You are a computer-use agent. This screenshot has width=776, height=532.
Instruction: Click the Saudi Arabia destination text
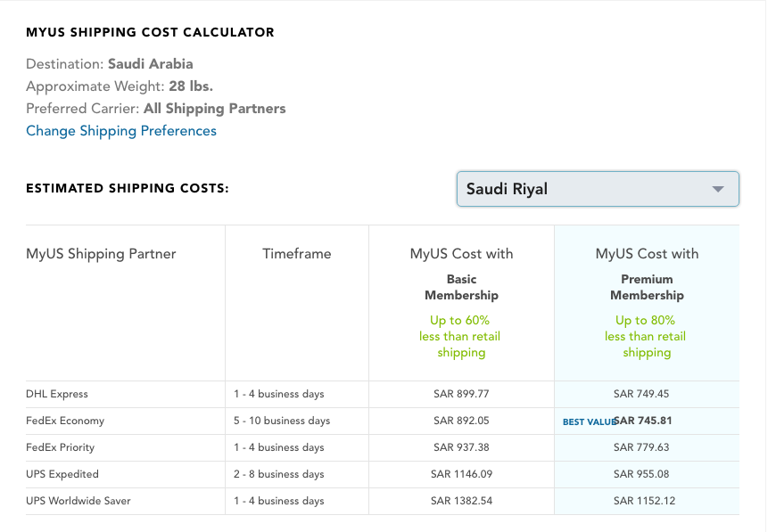click(x=150, y=64)
